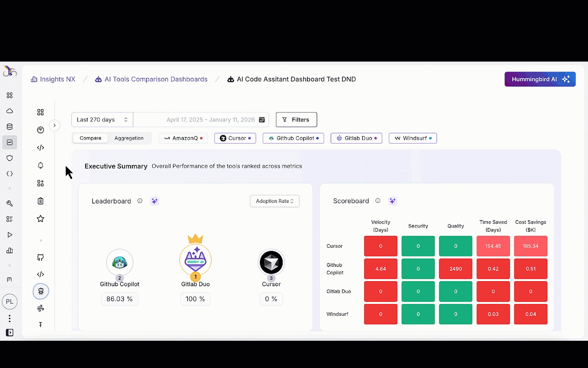Click the database icon in left sidebar
588x368 pixels.
(10, 127)
